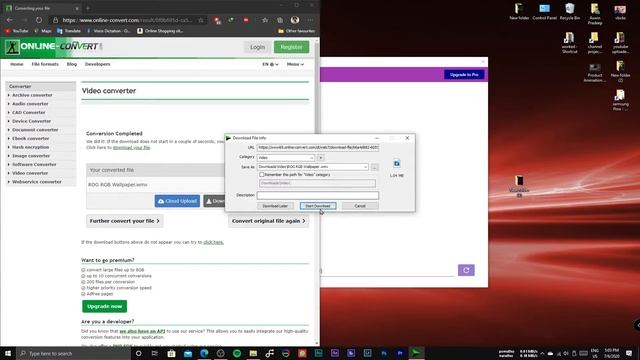Open the Recycle Bin desktop icon
Image resolution: width=640 pixels, height=360 pixels.
(570, 11)
